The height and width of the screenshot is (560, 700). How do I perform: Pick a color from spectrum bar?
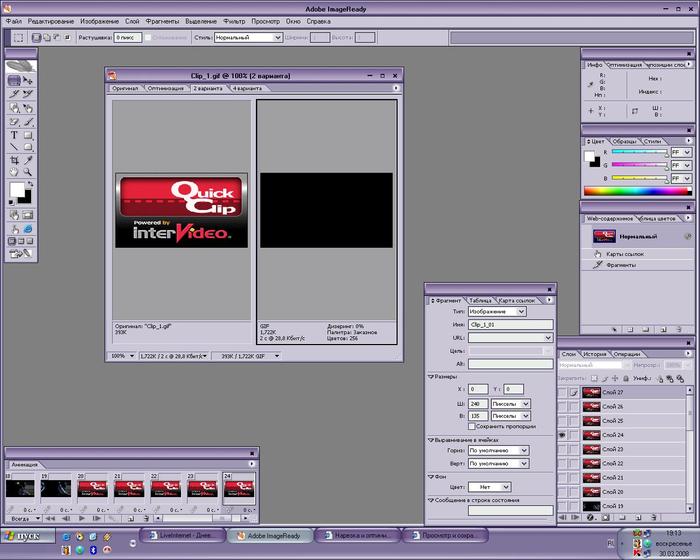(x=638, y=191)
